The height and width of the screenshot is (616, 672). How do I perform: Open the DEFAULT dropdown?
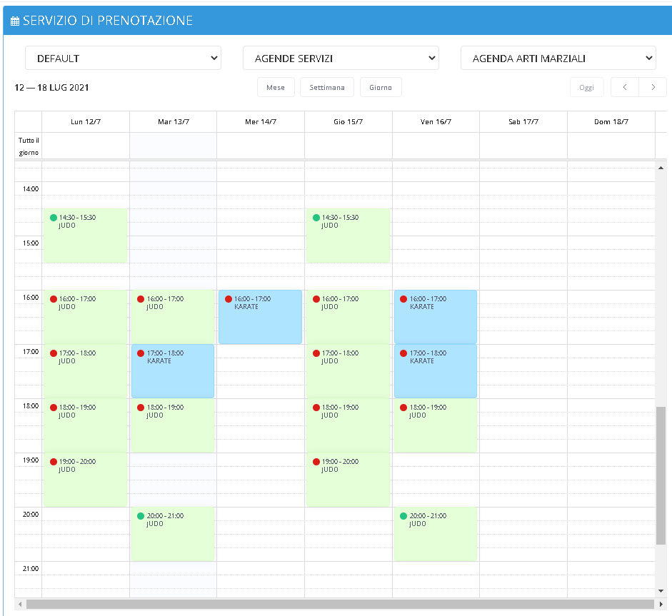pyautogui.click(x=123, y=59)
